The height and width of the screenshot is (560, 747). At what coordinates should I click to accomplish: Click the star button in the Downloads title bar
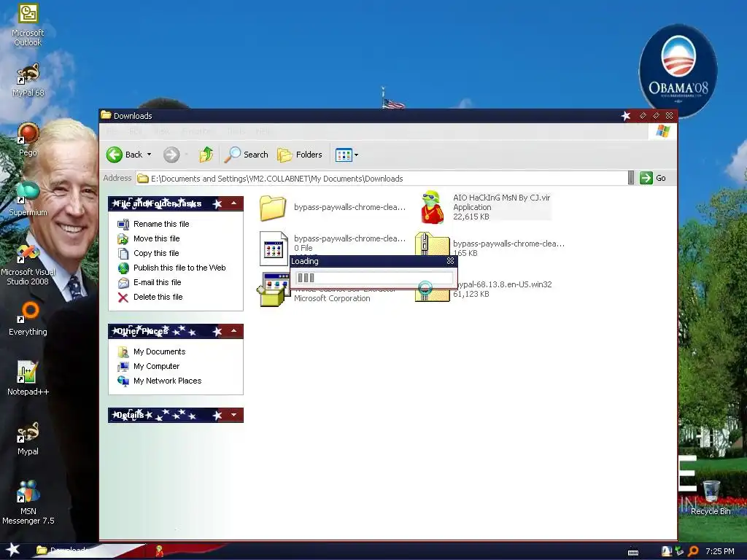(626, 116)
